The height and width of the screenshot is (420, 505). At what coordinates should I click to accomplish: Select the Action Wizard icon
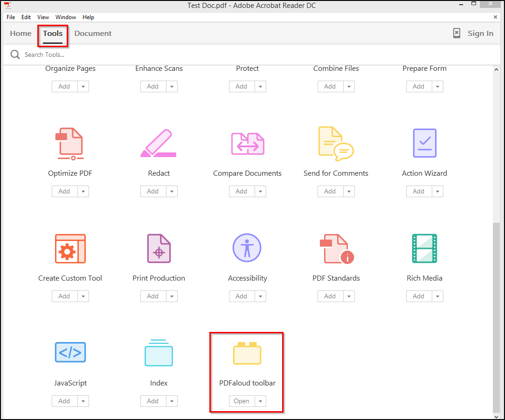pyautogui.click(x=424, y=143)
